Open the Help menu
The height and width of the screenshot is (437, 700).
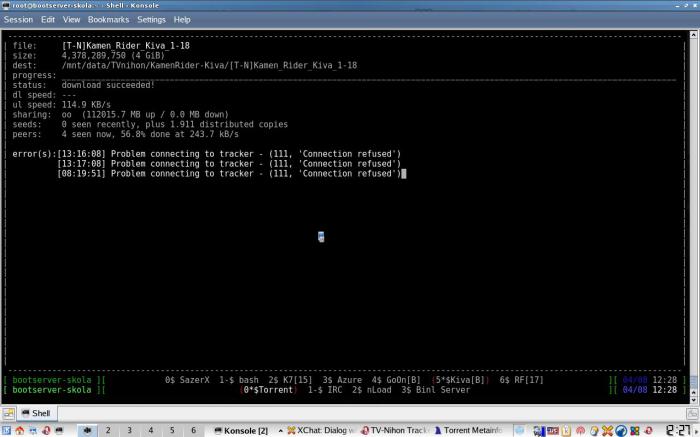[182, 20]
